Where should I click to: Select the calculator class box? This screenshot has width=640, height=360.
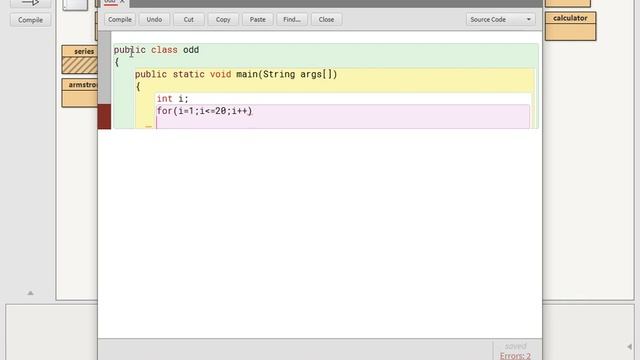pyautogui.click(x=570, y=26)
